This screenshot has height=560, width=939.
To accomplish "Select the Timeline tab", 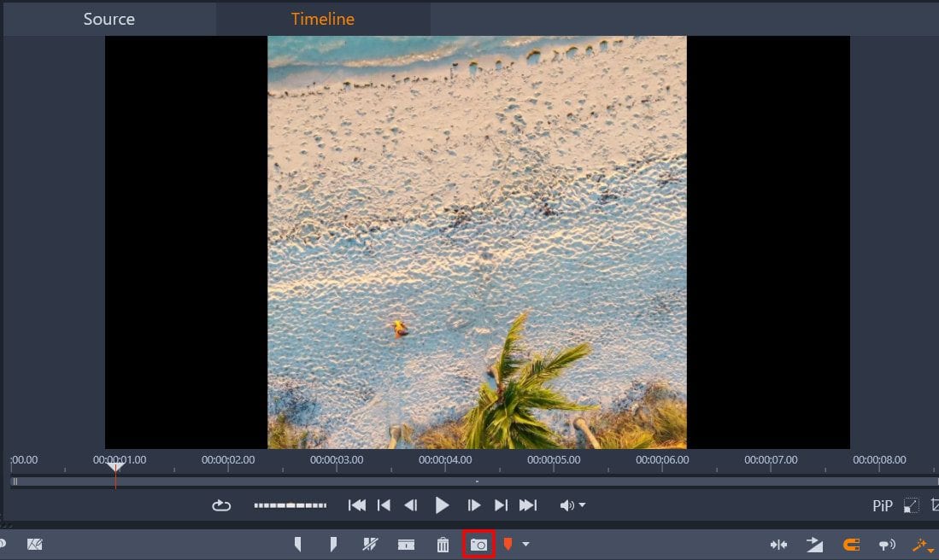I will (323, 18).
